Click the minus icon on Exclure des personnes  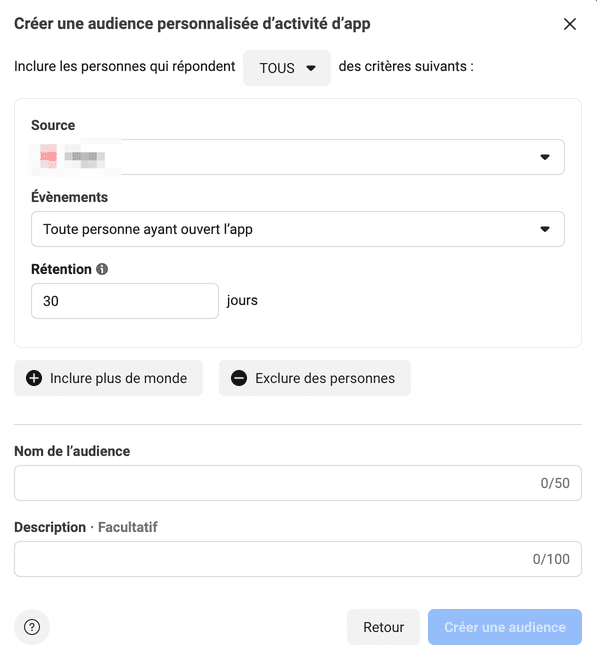pos(239,378)
